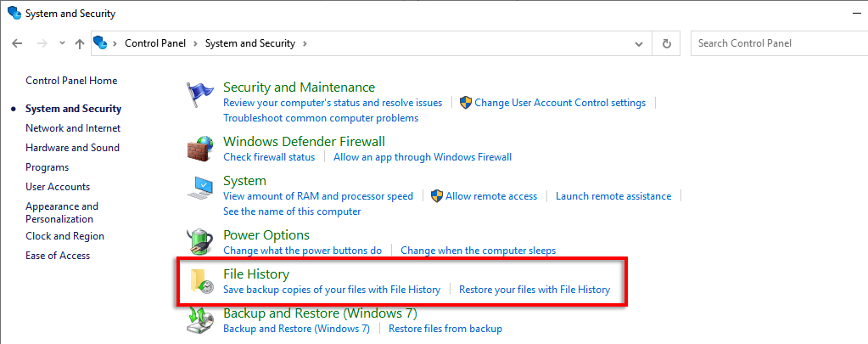The image size is (868, 344).
Task: Click the Power Options battery icon
Action: pos(200,242)
